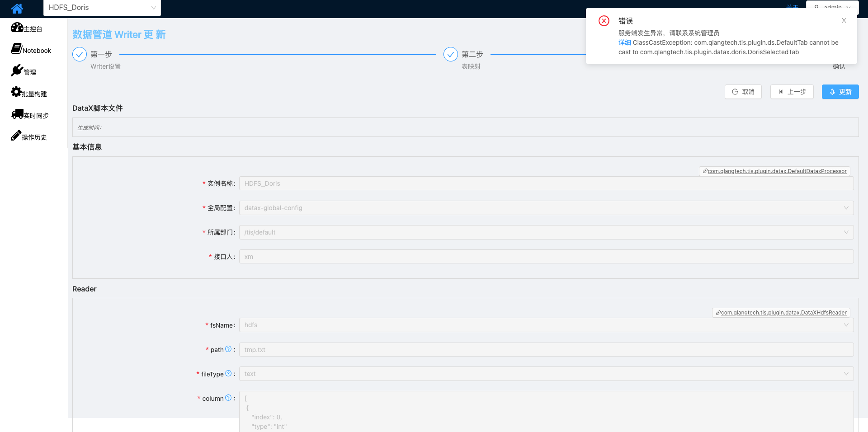Go back with the 上一步 button
This screenshot has height=432, width=868.
pyautogui.click(x=792, y=92)
